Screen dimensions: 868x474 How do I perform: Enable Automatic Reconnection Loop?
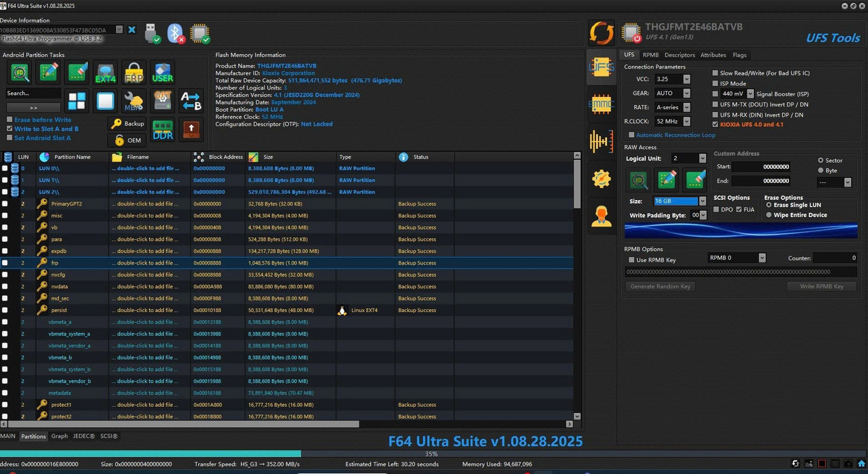(x=632, y=135)
